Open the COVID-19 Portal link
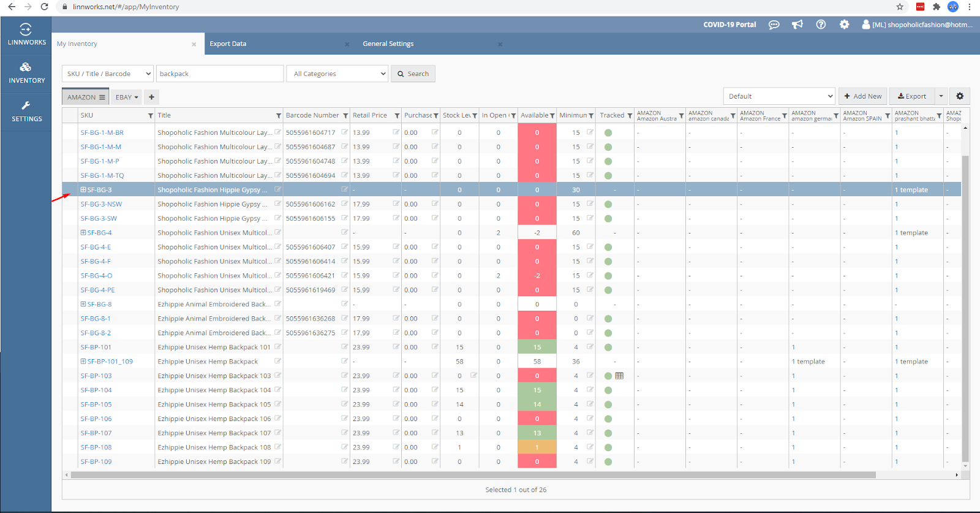This screenshot has height=513, width=980. coord(729,25)
